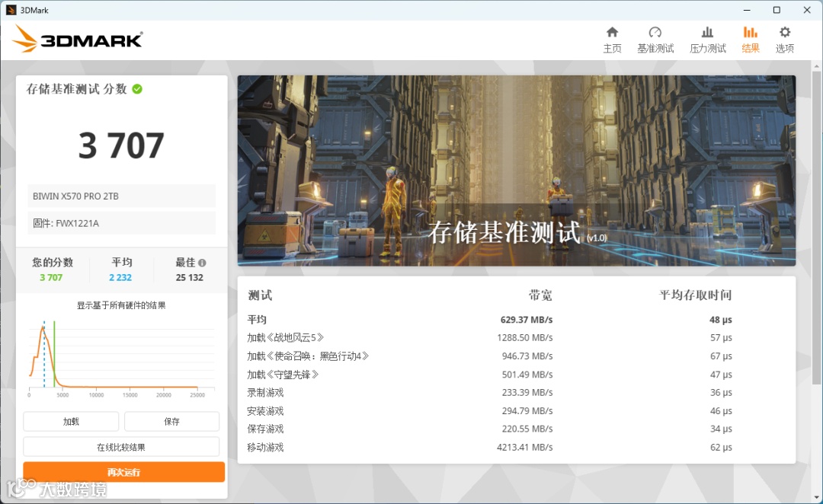Open the 基准测试 benchmarks tab
Viewport: 823px width, 504px height.
pos(655,40)
